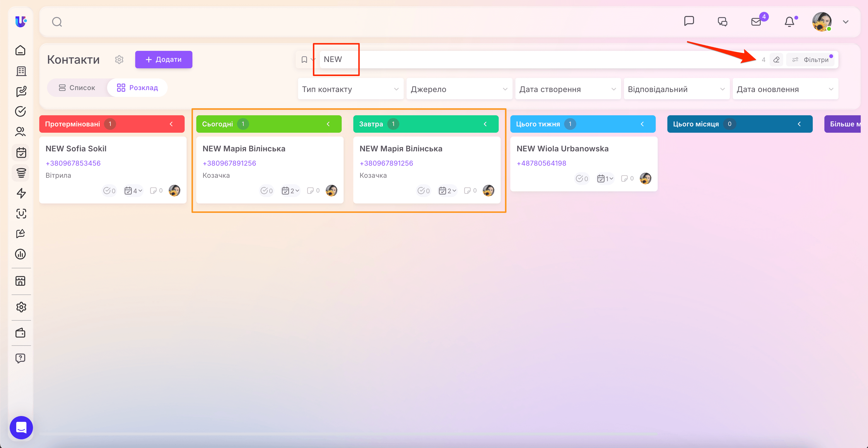Screen dimensions: 868x448
Task: Open tasks counter on Sofia Sokil card
Action: point(109,191)
